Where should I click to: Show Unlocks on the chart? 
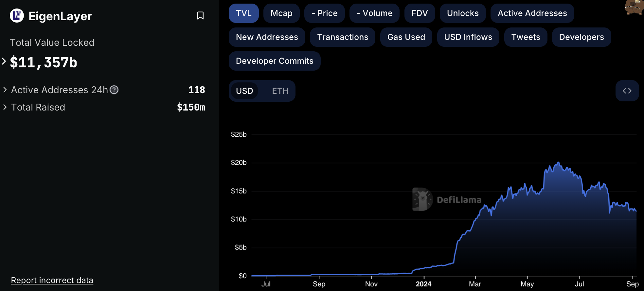pos(463,13)
